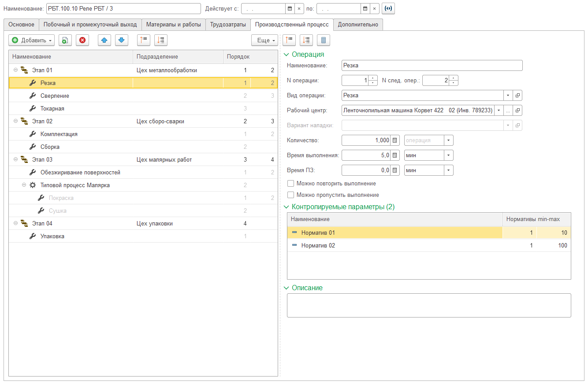The width and height of the screenshot is (588, 384).
Task: Open the Вид операции dropdown list
Action: [507, 96]
